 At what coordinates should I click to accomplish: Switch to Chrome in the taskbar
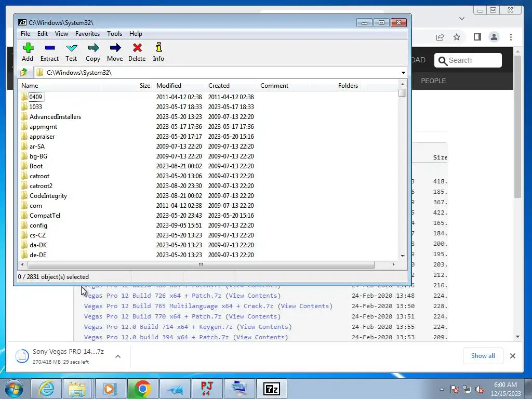point(142,389)
